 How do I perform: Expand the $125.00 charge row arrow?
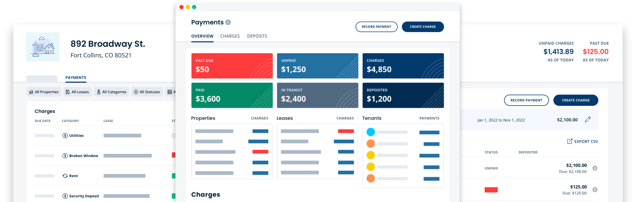point(595,190)
